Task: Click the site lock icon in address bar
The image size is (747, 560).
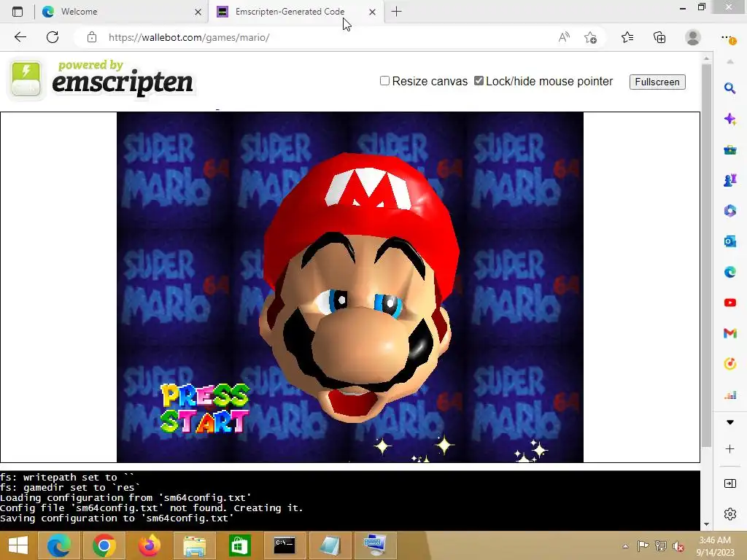Action: (x=92, y=37)
